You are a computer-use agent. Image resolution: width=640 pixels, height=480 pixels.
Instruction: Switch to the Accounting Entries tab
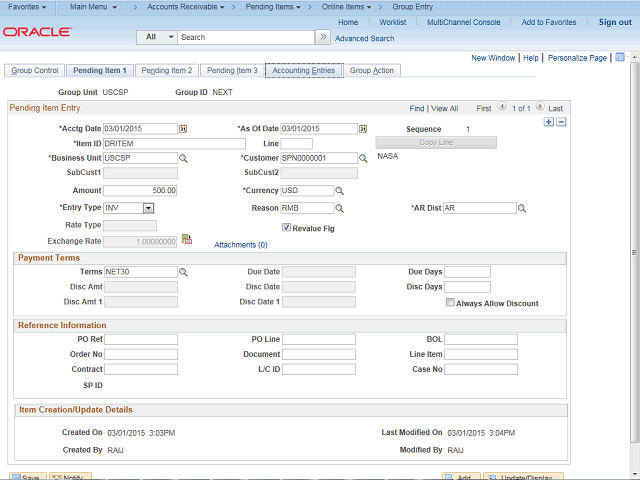pos(304,71)
